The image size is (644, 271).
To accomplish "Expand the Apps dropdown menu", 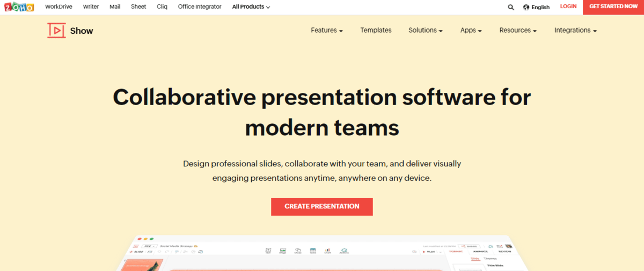I will tap(471, 31).
